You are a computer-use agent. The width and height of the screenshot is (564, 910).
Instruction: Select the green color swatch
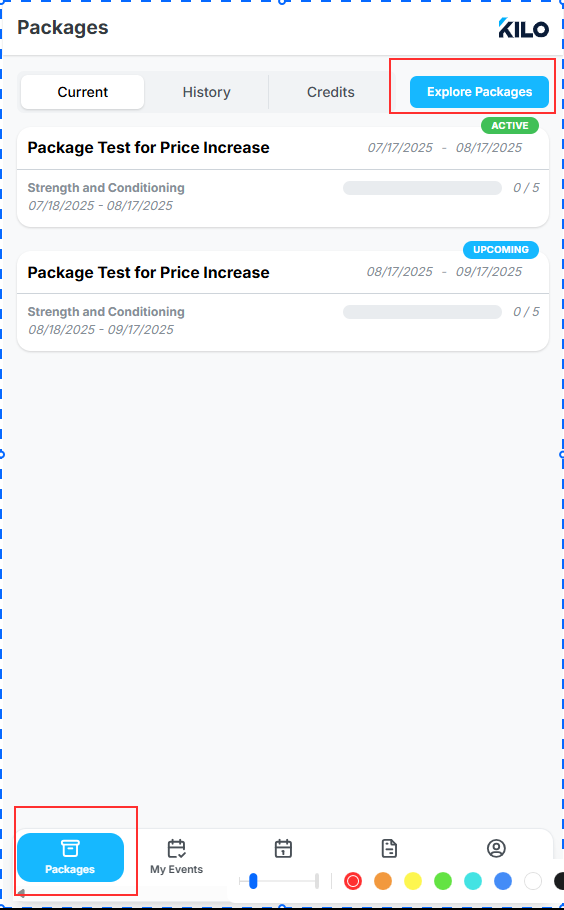click(443, 881)
